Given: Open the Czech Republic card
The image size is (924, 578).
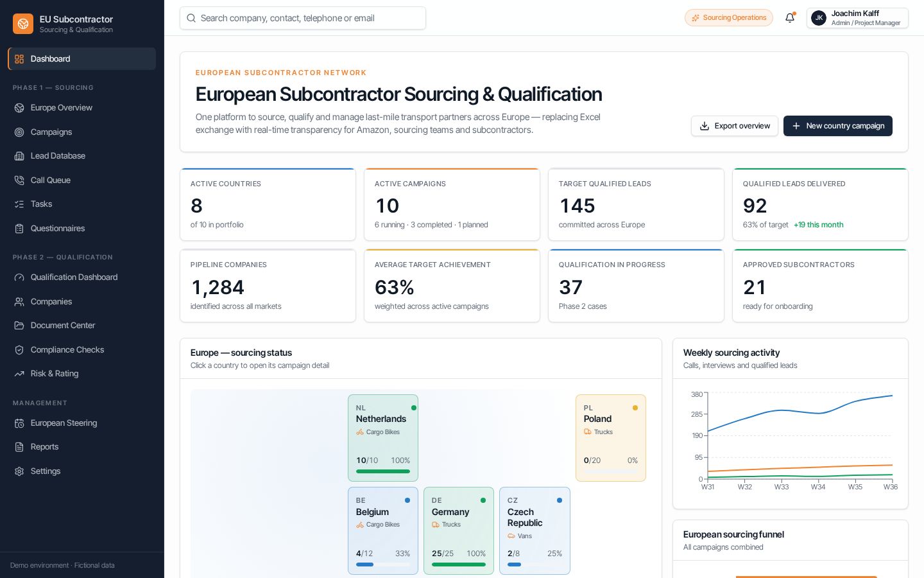Looking at the screenshot, I should point(535,530).
